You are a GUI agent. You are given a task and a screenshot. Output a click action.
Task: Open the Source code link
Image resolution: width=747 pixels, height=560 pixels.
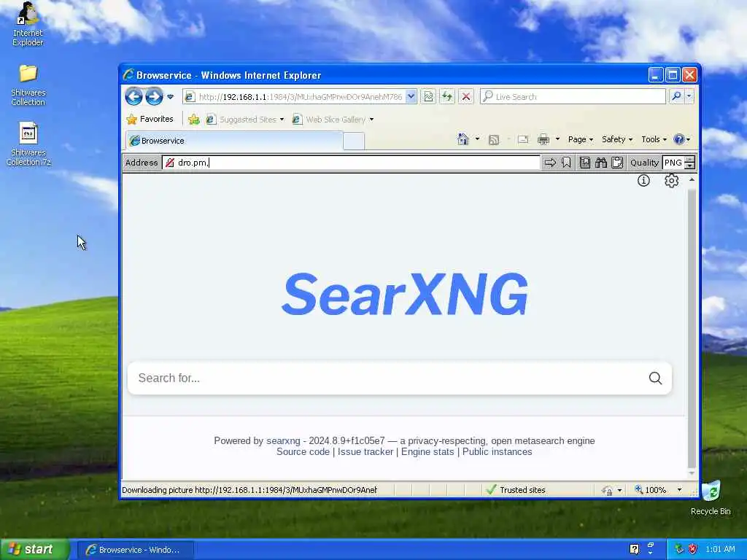pos(303,452)
